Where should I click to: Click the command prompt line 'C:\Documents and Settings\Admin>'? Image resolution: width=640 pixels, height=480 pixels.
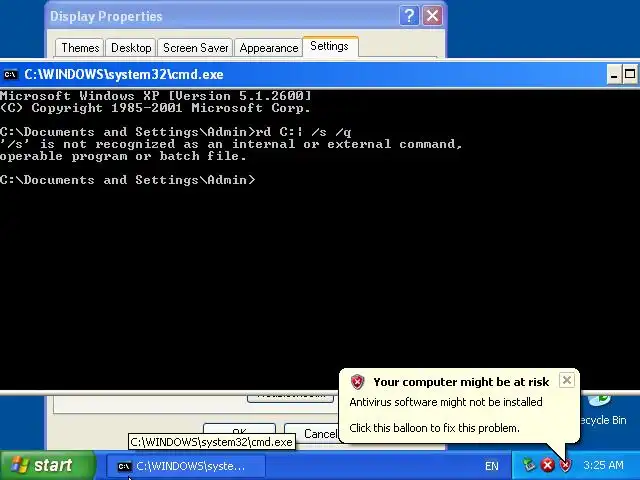coord(127,180)
